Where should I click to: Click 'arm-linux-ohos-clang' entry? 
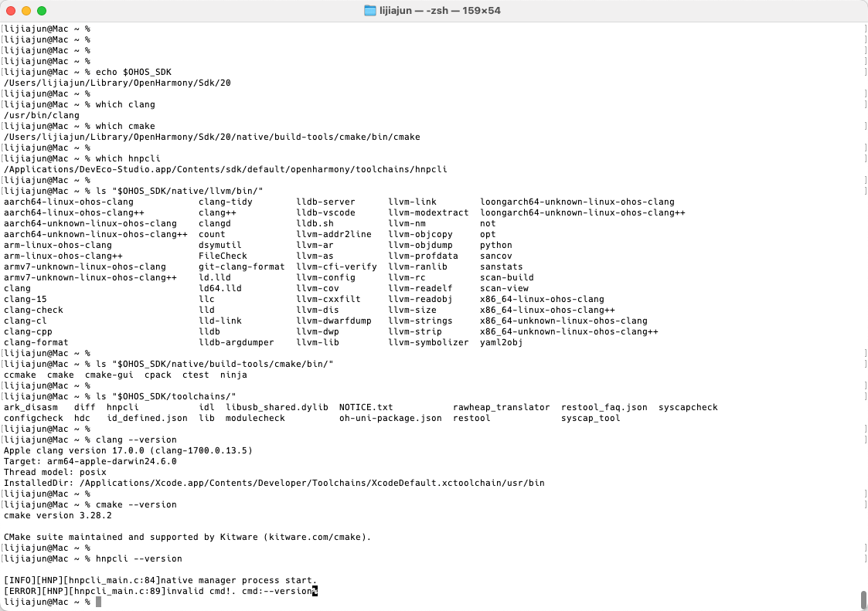(x=57, y=245)
